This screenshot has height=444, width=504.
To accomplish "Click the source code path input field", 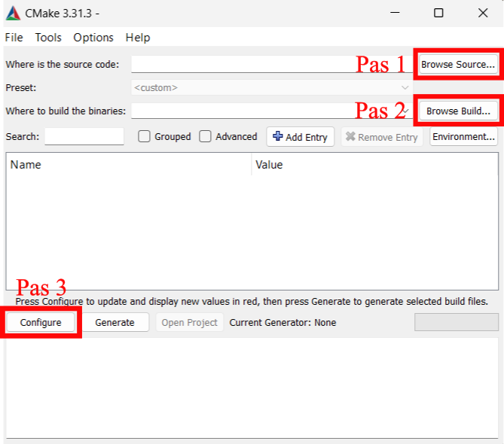I will point(241,65).
